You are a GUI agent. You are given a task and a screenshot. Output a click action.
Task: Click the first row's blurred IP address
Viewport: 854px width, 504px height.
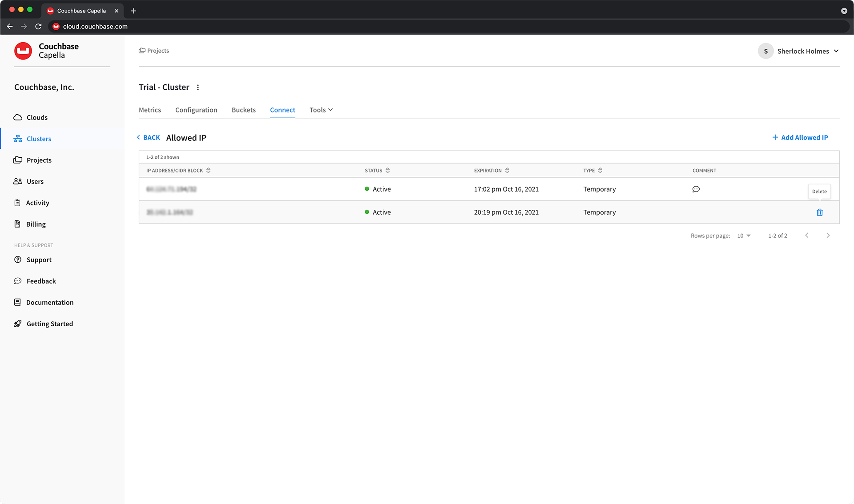point(171,189)
